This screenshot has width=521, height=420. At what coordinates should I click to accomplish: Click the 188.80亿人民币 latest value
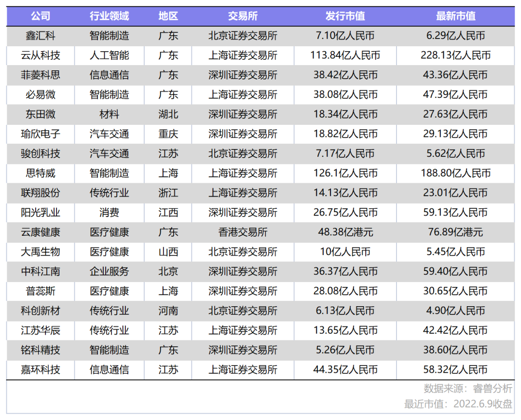point(455,173)
